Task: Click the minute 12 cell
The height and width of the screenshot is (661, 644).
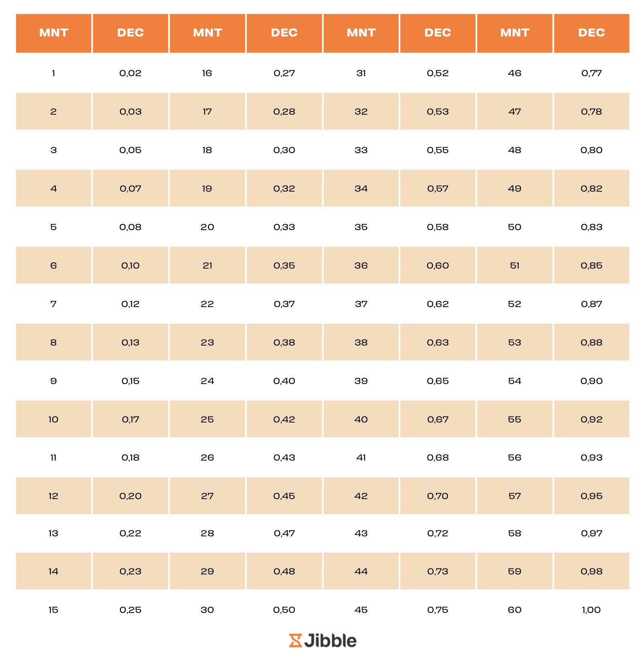Action: pyautogui.click(x=53, y=496)
